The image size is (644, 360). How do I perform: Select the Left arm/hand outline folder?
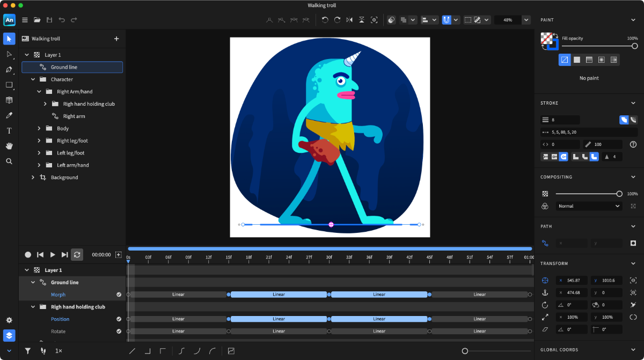[72, 165]
